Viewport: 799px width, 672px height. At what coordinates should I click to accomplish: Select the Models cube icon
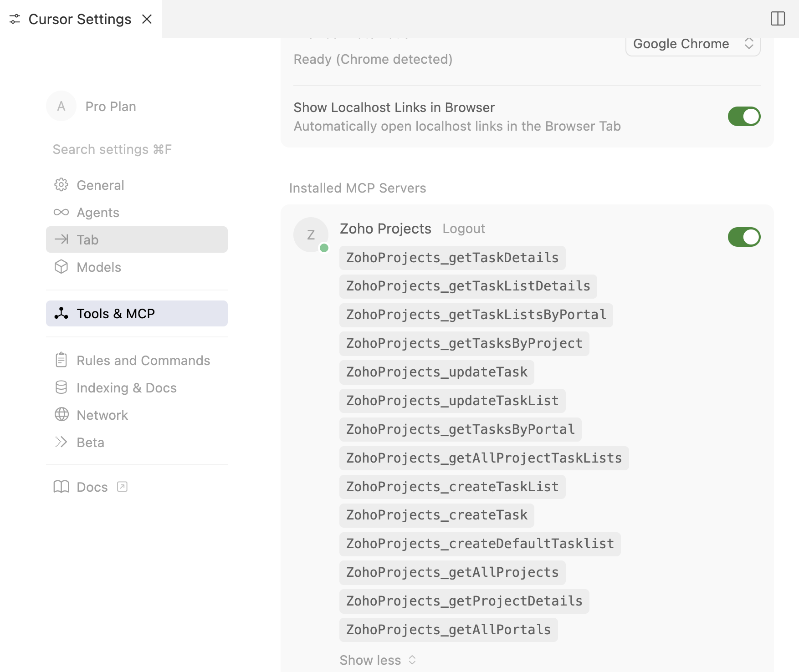tap(61, 267)
